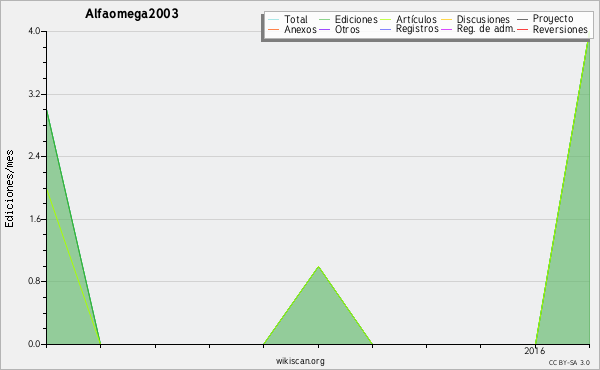
Task: Click the chart title Alfaomega2003
Action: [132, 14]
